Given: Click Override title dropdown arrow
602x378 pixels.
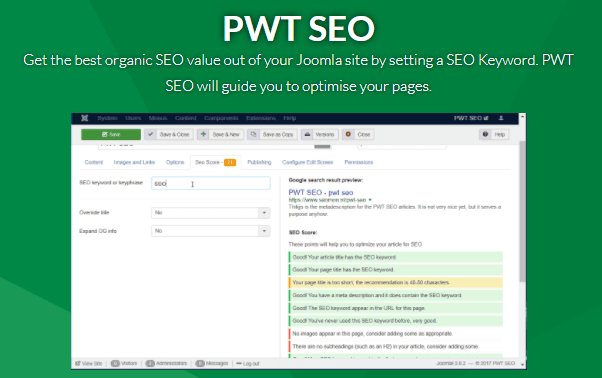Looking at the screenshot, I should 264,213.
